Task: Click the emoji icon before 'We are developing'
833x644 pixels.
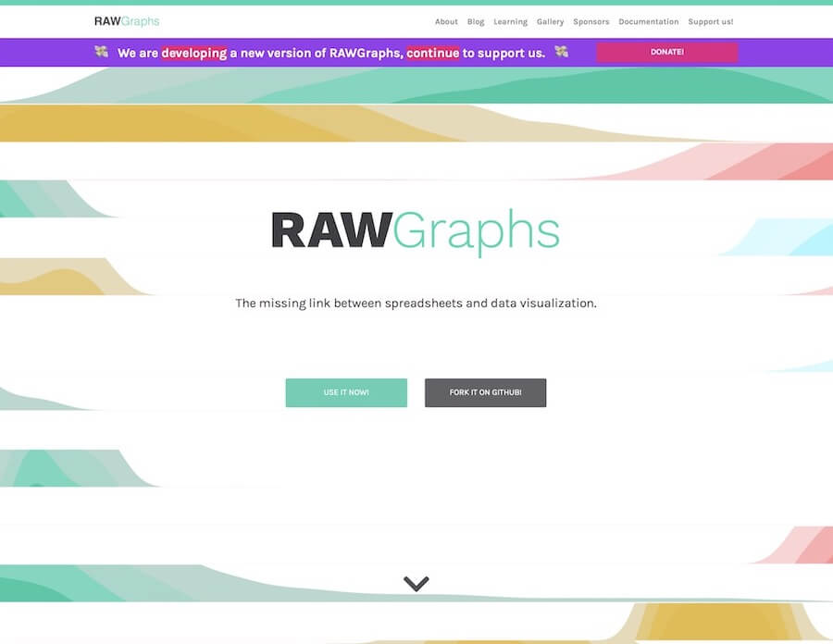Action: pos(102,52)
